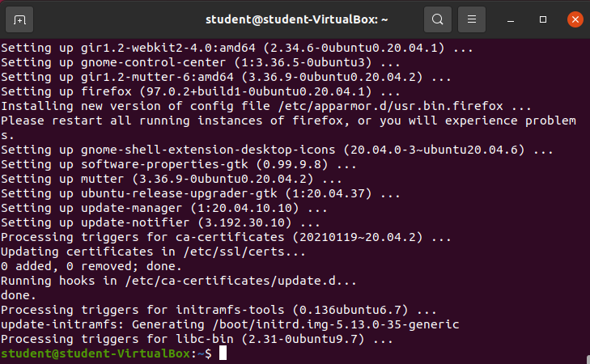The image size is (590, 364).
Task: Maximize the terminal window
Action: coord(543,19)
